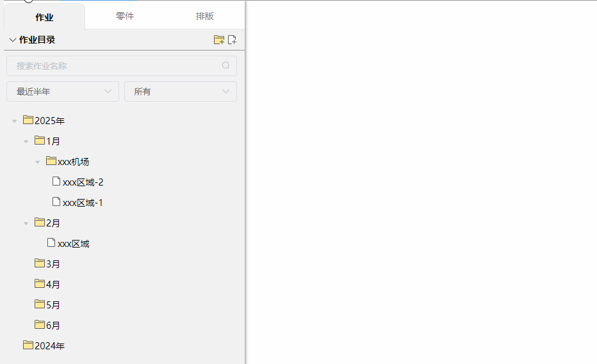The image size is (597, 364).
Task: Click the new folder icon in 作业目录 header
Action: point(219,40)
